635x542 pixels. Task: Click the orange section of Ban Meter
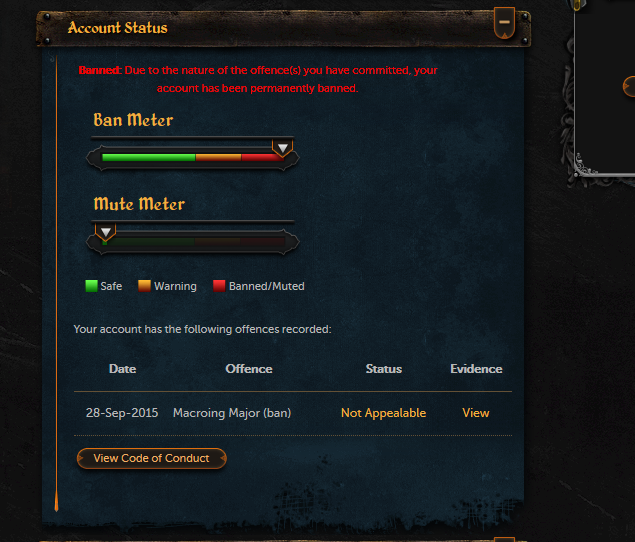point(218,158)
